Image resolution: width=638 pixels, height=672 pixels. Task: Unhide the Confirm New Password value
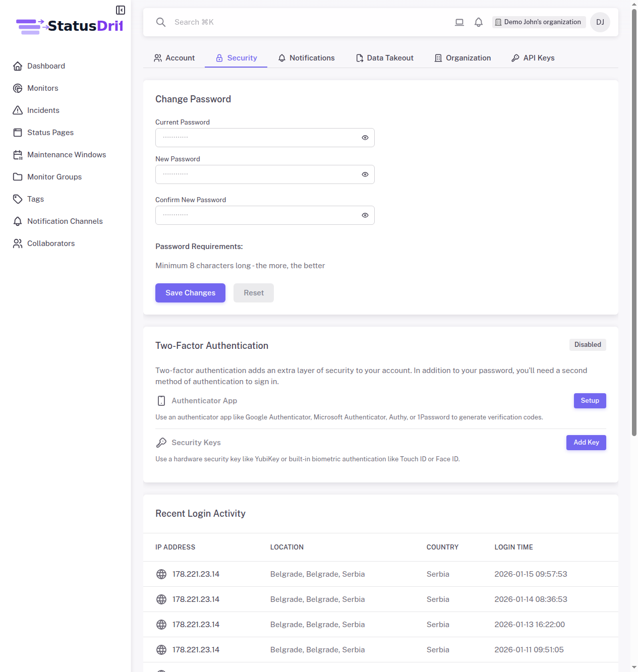365,215
